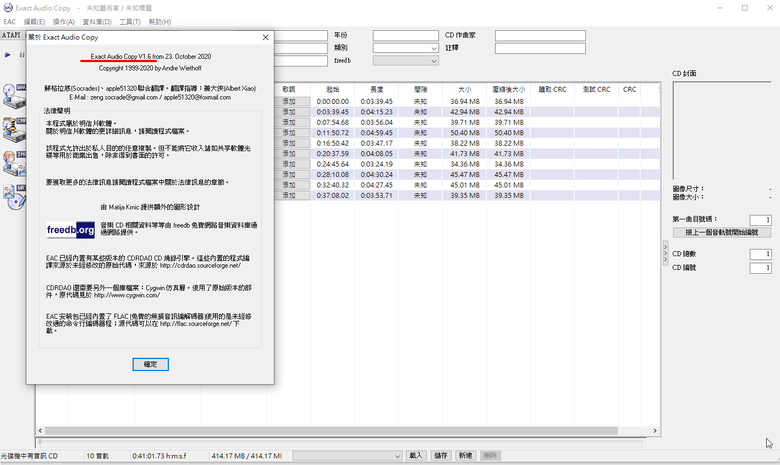
Task: Click the http://www.cygwin.com/ URL text
Action: pyautogui.click(x=127, y=295)
